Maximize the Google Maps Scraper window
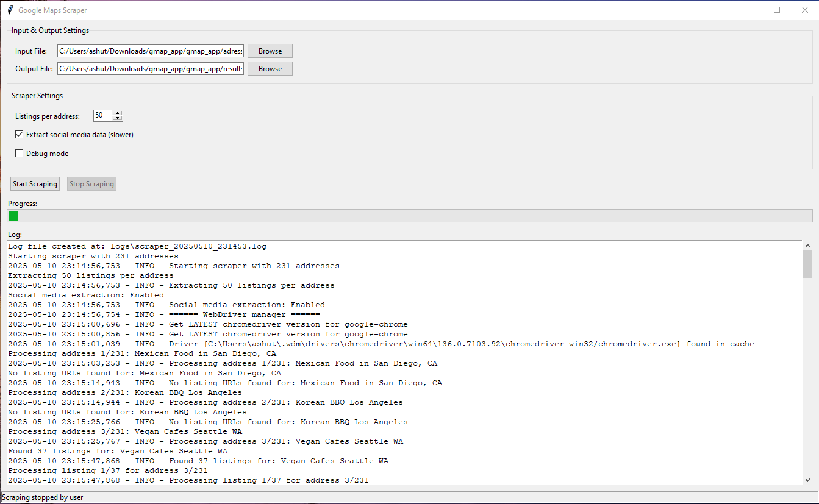 pyautogui.click(x=777, y=10)
